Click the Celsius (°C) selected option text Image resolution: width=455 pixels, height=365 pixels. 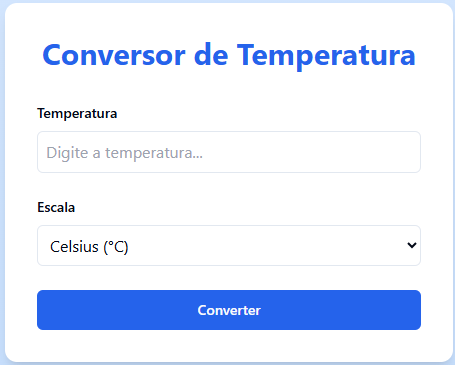pyautogui.click(x=89, y=247)
